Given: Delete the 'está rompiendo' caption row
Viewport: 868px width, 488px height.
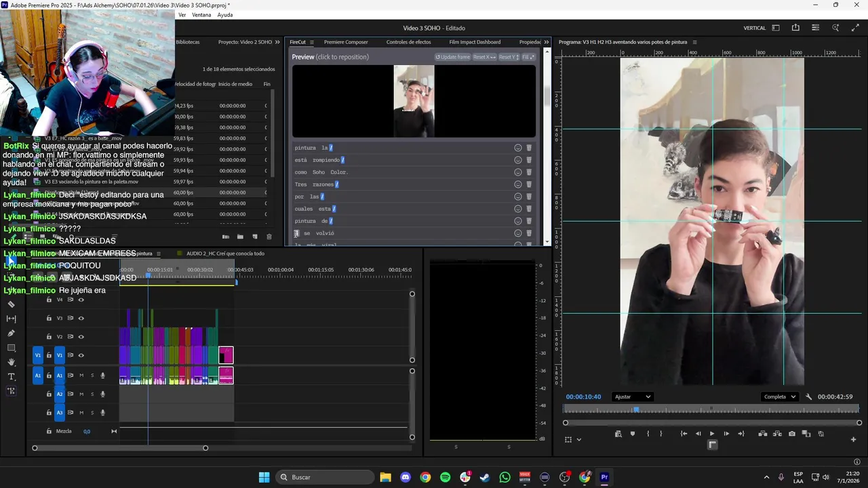Looking at the screenshot, I should click(x=529, y=160).
